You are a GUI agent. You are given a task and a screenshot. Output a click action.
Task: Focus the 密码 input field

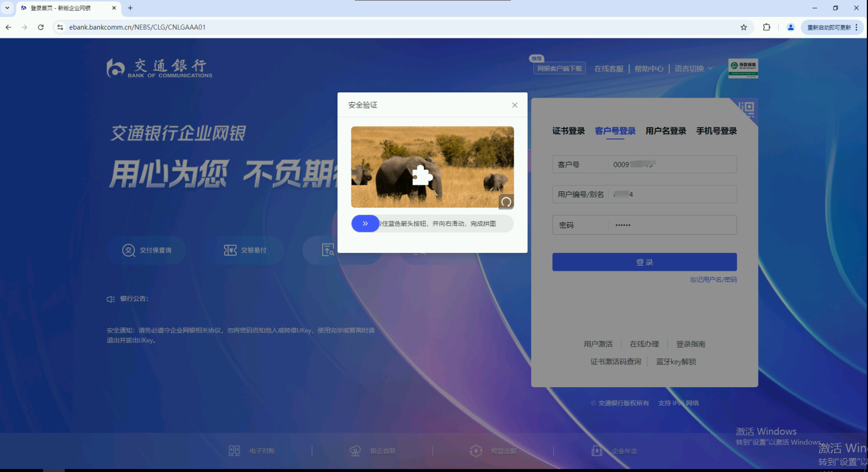click(672, 225)
